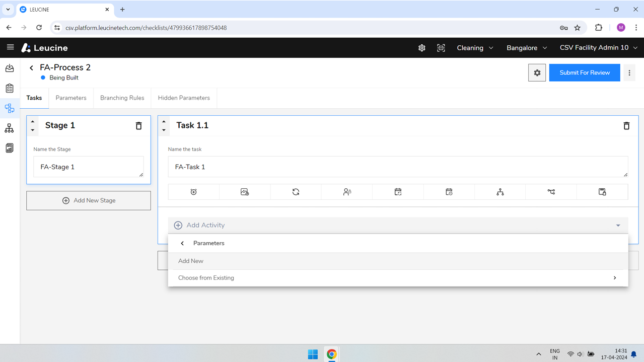Move Stage 1 down with arrow
Image resolution: width=644 pixels, height=362 pixels.
click(x=33, y=130)
